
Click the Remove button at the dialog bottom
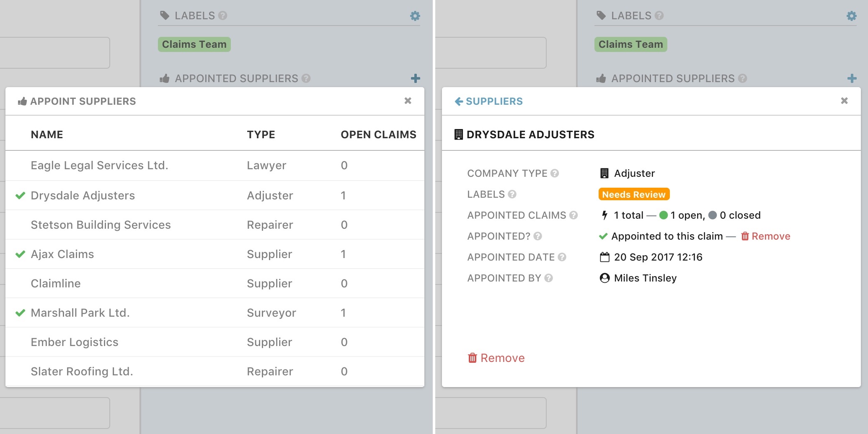(496, 358)
